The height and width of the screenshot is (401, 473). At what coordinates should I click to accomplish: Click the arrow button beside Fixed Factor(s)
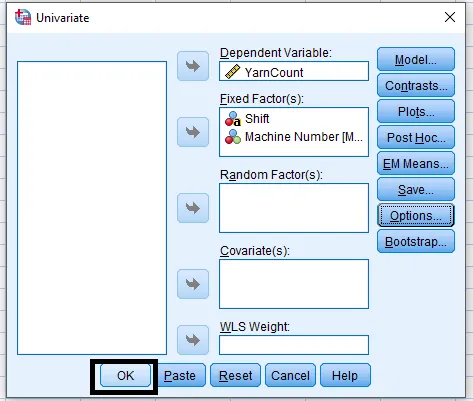193,132
